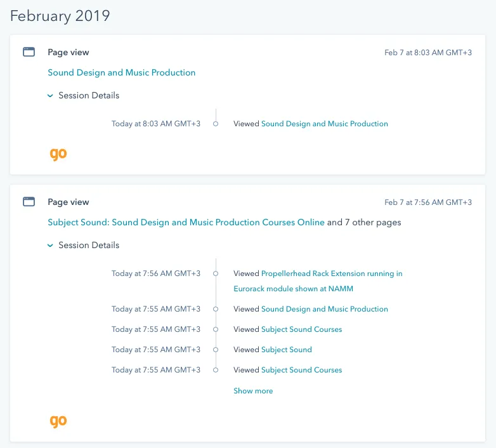Click the 'and 7 other pages' text
Screen dimensions: 496x448
(364, 222)
